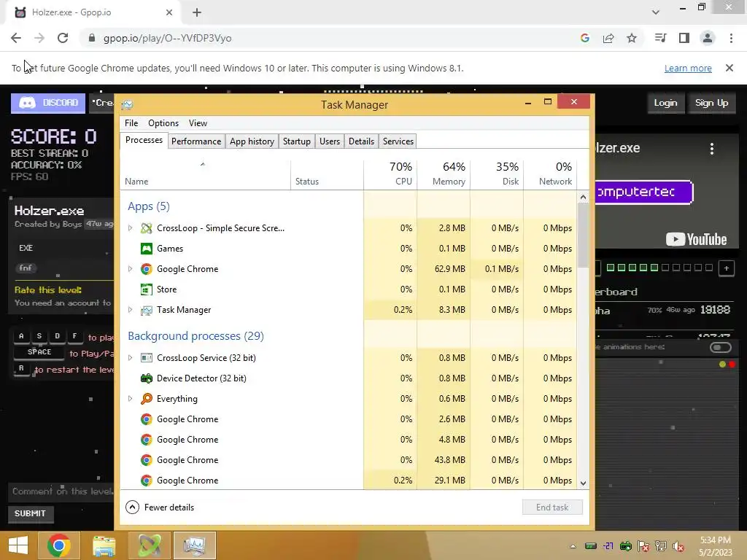Screen dimensions: 747x560
Task: Open Chrome from the taskbar
Action: pos(58,545)
